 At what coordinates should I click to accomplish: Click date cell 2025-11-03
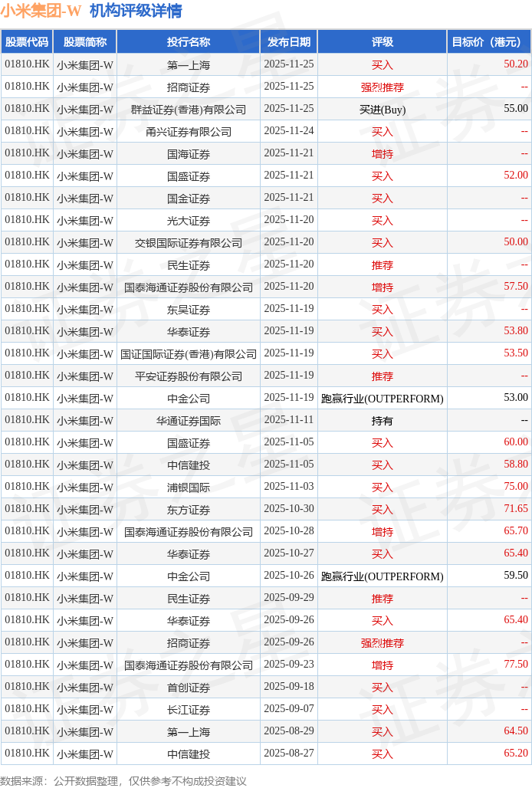tap(289, 487)
